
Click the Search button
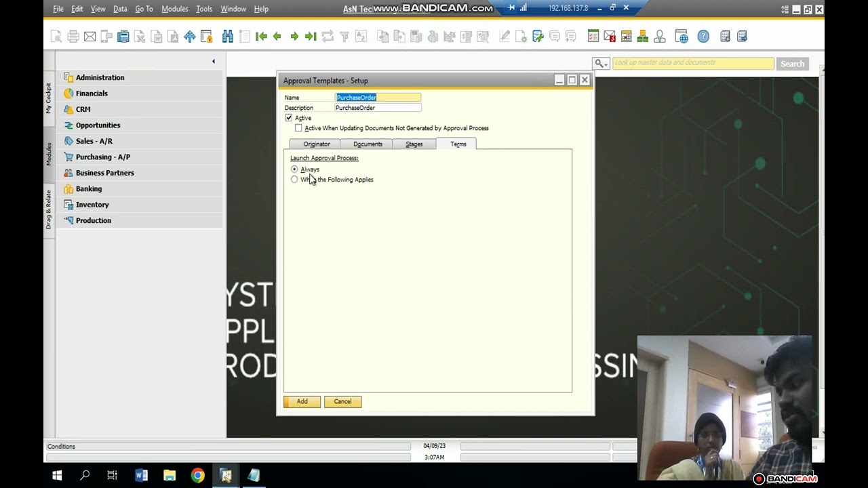[x=792, y=64]
